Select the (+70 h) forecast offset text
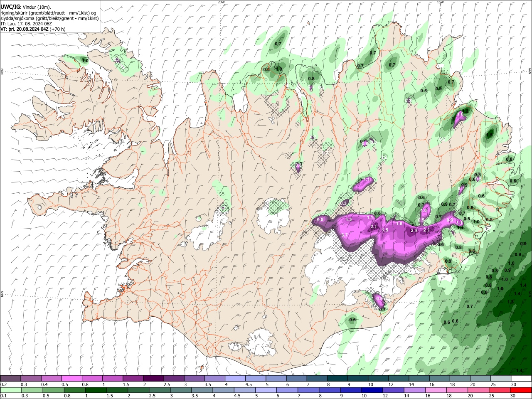The width and height of the screenshot is (532, 399). [x=57, y=29]
